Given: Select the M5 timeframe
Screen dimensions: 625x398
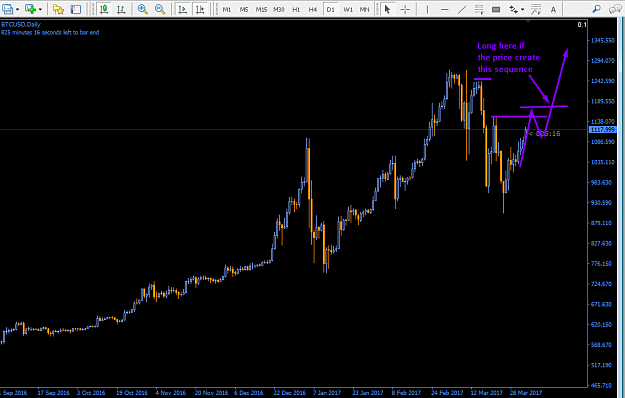Looking at the screenshot, I should pos(244,9).
